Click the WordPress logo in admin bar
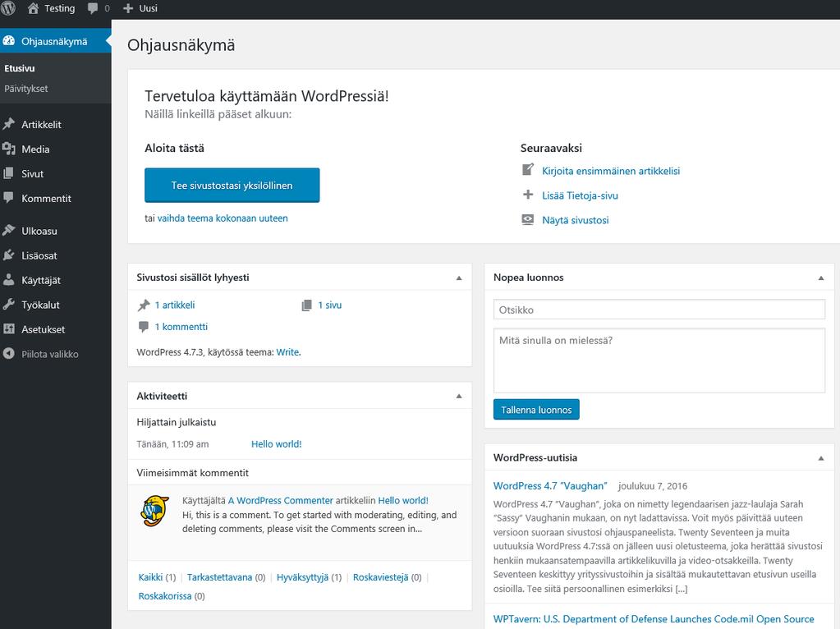The height and width of the screenshot is (629, 840). point(8,8)
